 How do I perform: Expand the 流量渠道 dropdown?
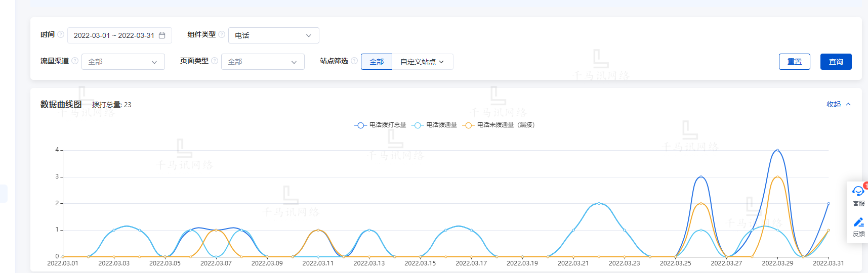coord(123,62)
